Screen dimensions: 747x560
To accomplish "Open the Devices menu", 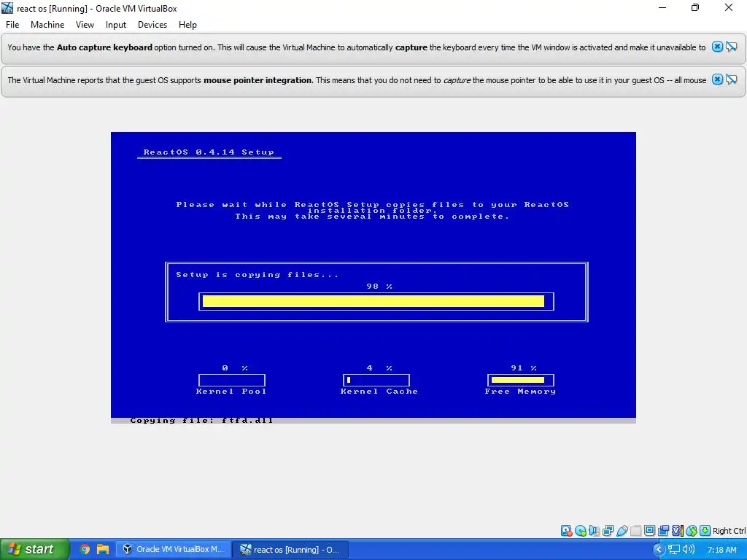I will pos(152,25).
